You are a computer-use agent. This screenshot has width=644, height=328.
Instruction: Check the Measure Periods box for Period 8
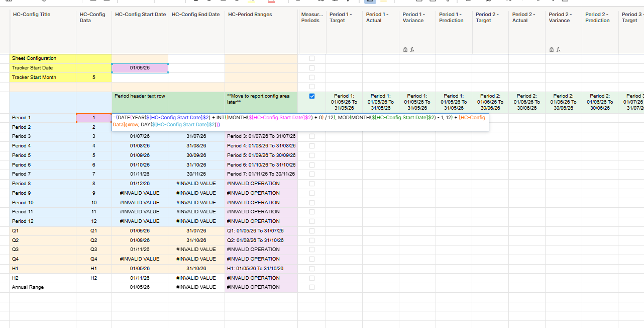tap(312, 184)
